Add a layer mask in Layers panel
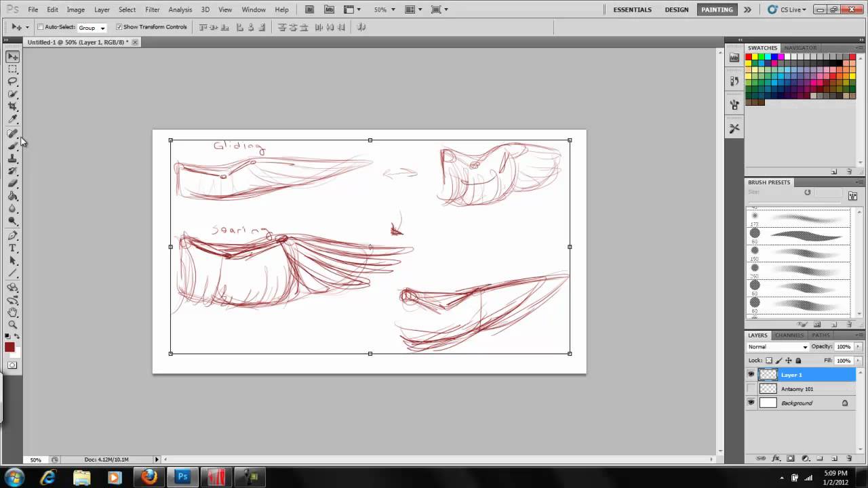The width and height of the screenshot is (868, 488). click(790, 459)
